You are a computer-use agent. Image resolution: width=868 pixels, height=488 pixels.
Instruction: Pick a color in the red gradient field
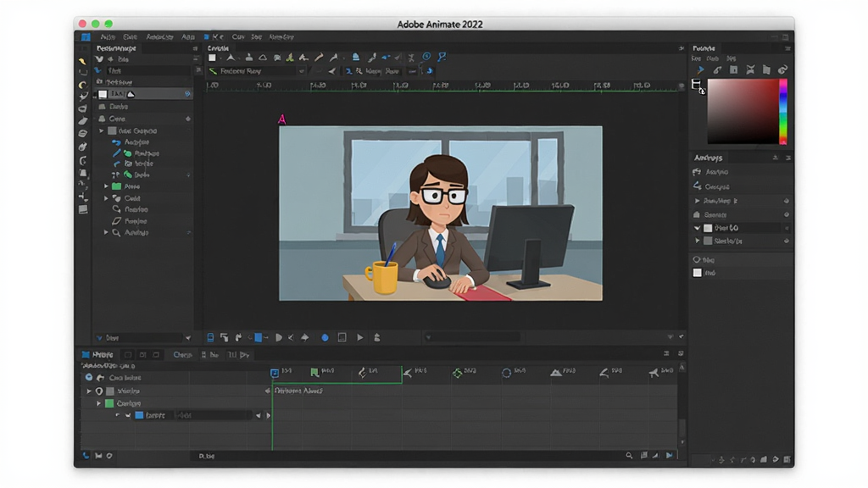pos(743,112)
